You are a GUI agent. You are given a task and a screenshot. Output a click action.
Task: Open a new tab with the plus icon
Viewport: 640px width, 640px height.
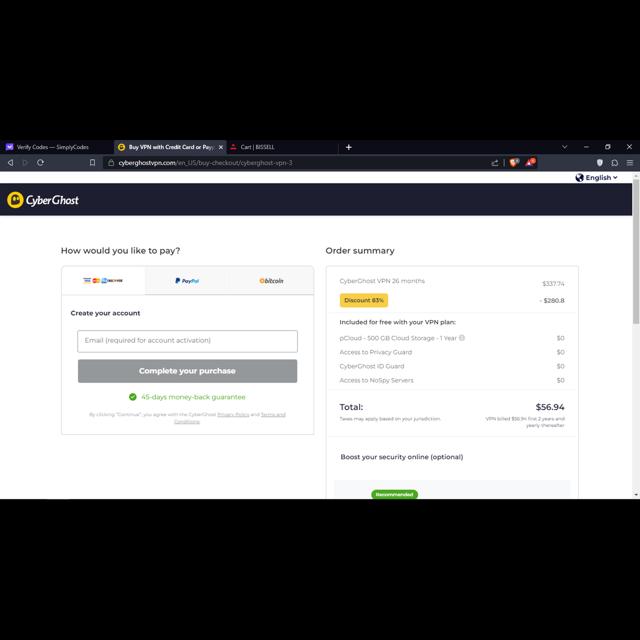tap(349, 147)
